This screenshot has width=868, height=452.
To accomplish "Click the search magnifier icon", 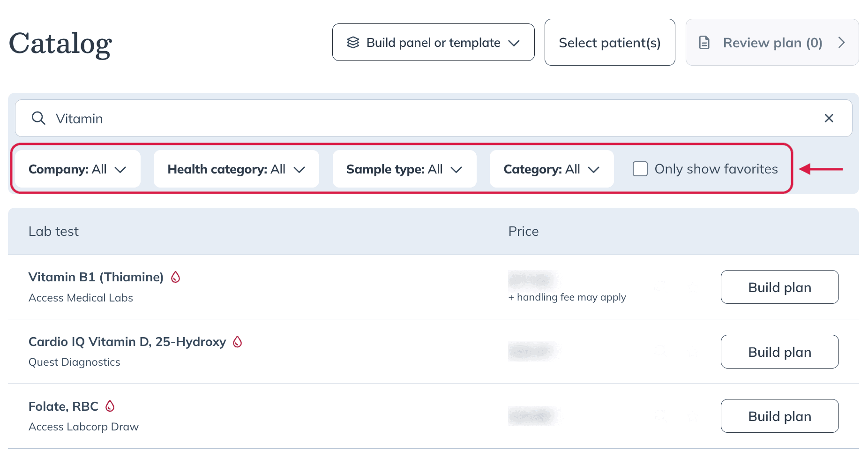I will (38, 118).
